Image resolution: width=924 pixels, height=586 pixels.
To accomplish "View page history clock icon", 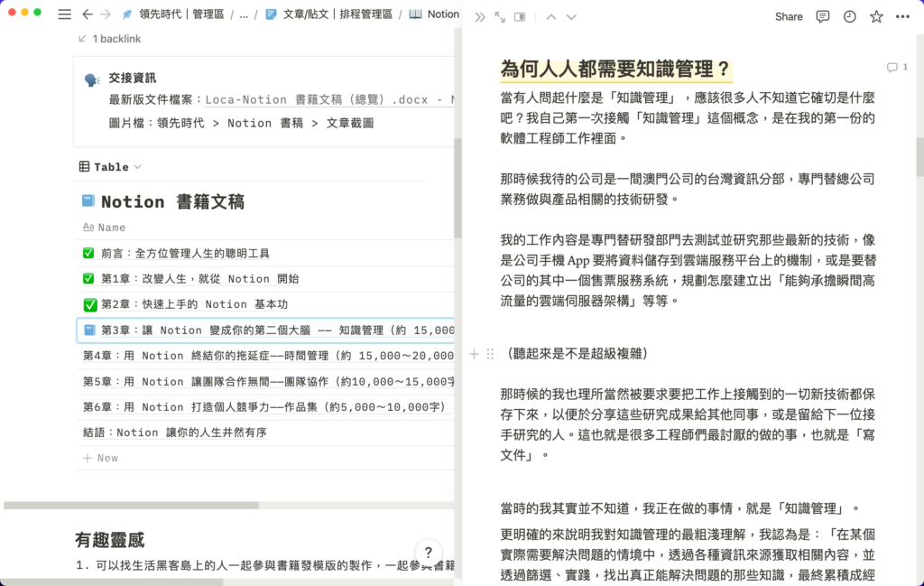I will (x=849, y=17).
